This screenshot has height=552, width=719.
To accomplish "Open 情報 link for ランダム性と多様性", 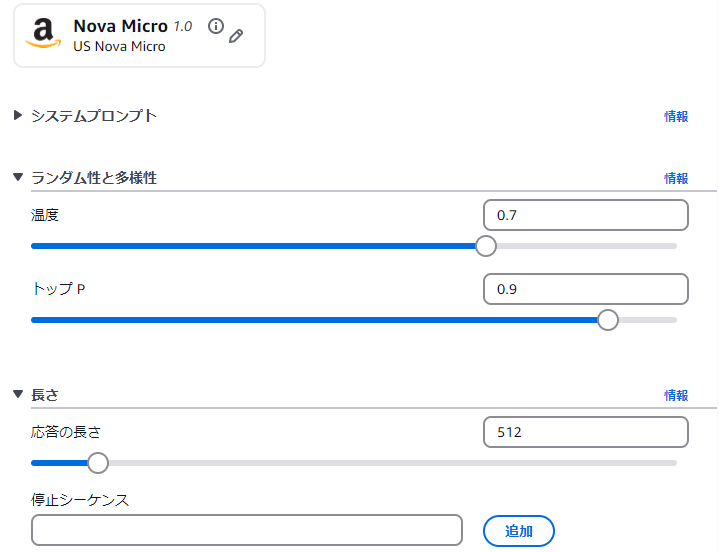I will click(x=676, y=179).
